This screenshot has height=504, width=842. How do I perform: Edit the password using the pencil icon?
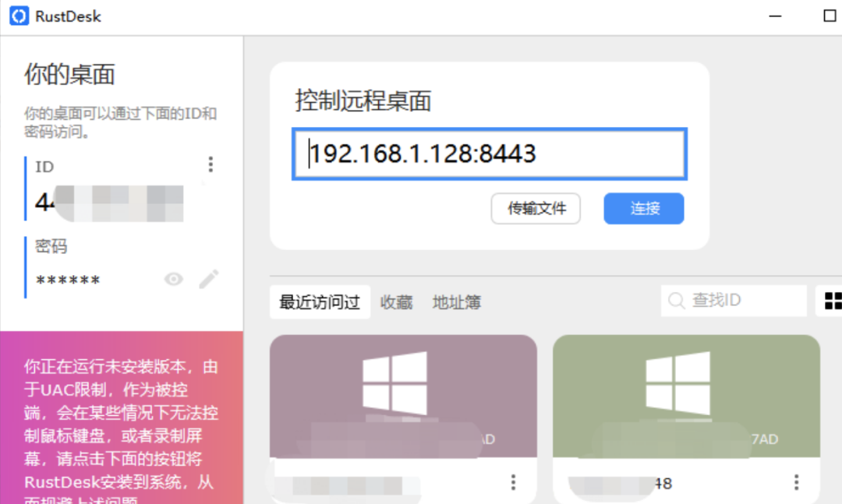(208, 279)
